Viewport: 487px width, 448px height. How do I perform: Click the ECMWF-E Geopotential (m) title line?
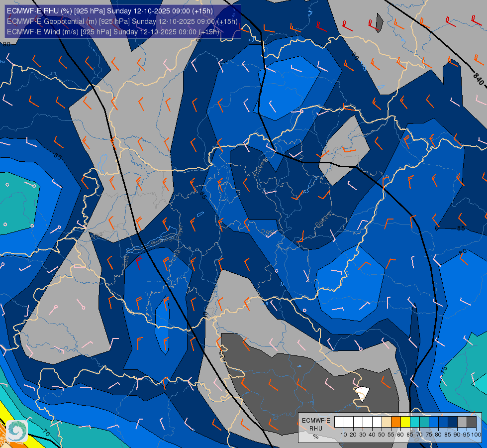coord(122,21)
